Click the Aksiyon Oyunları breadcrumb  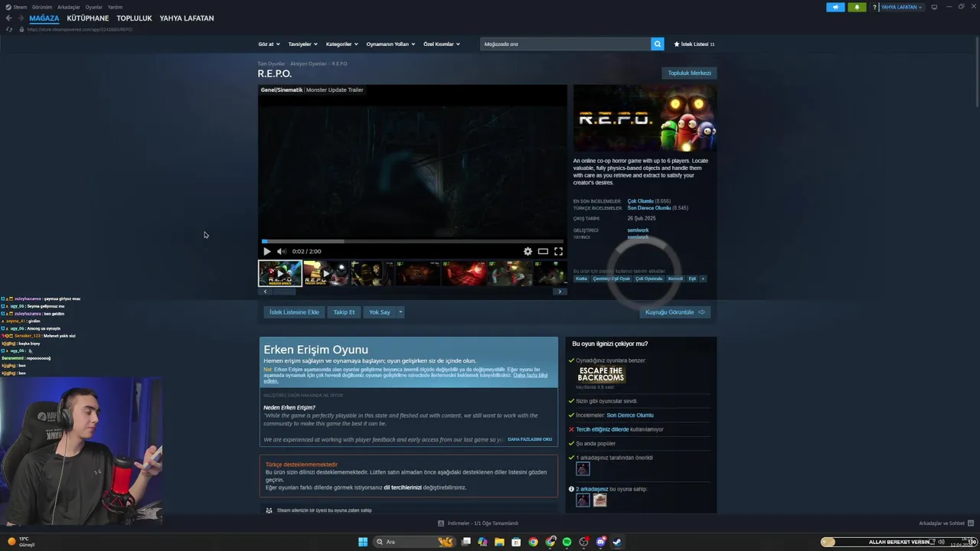308,64
